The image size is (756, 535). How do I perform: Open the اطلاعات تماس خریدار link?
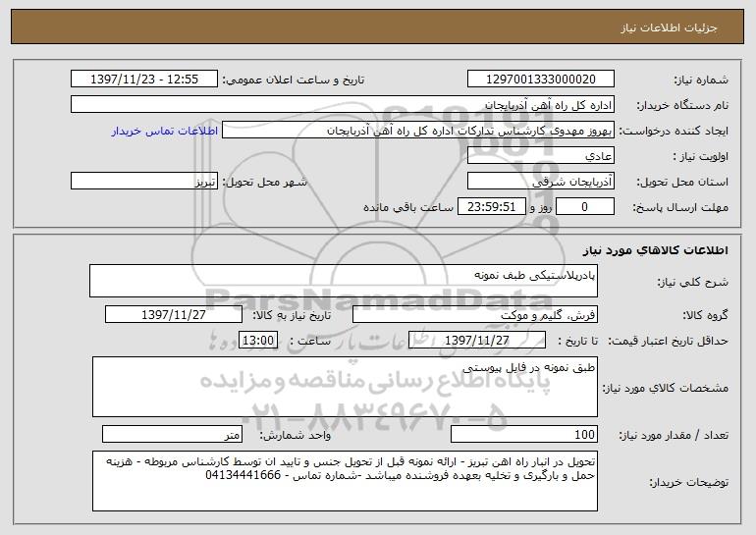(165, 132)
